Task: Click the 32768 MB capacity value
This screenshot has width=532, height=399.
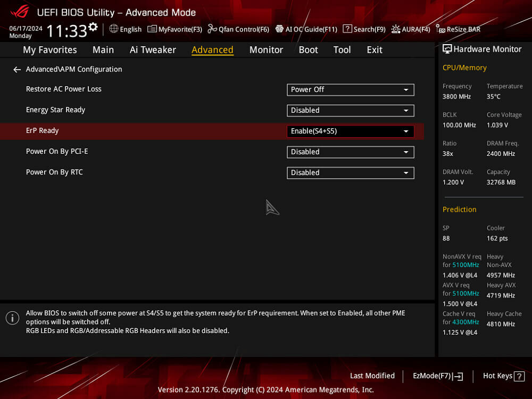Action: (x=501, y=182)
